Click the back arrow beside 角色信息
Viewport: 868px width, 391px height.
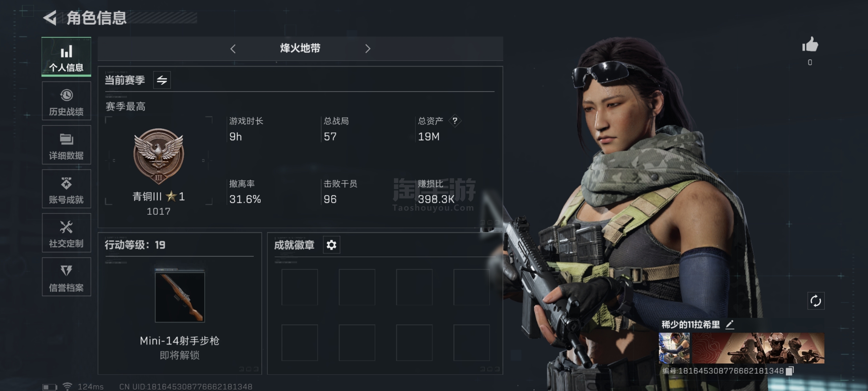tap(50, 18)
